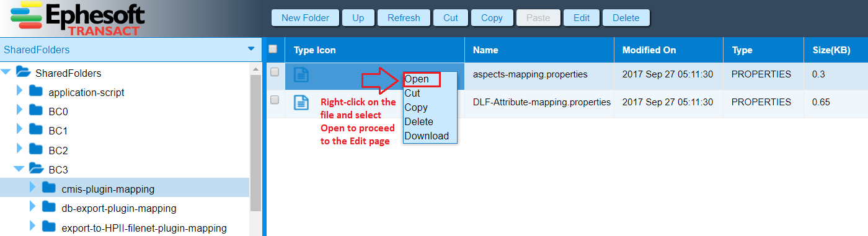
Task: Click the db-export-plugin-mapping folder icon
Action: click(50, 208)
